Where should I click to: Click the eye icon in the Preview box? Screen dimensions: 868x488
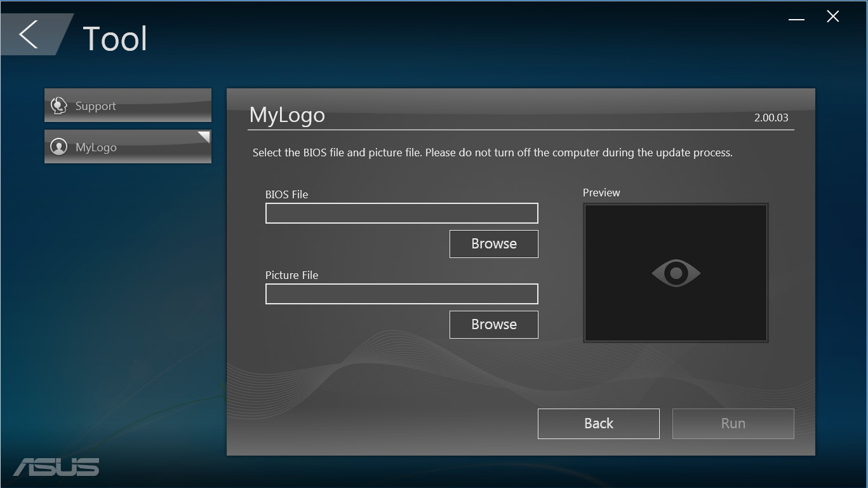676,273
